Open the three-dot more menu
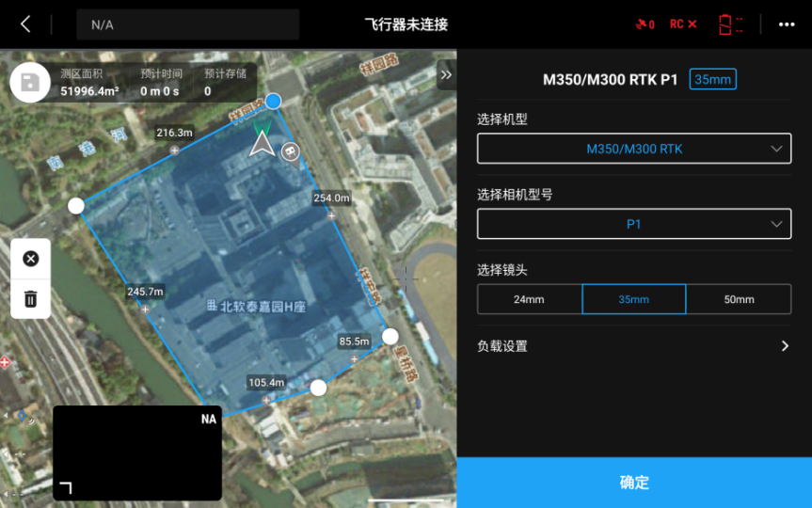The width and height of the screenshot is (812, 508). point(786,24)
